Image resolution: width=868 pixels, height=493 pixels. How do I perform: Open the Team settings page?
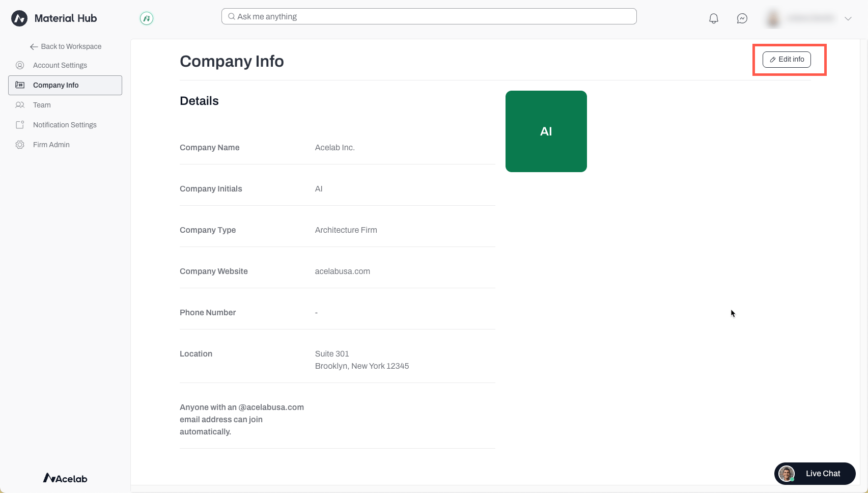point(42,105)
